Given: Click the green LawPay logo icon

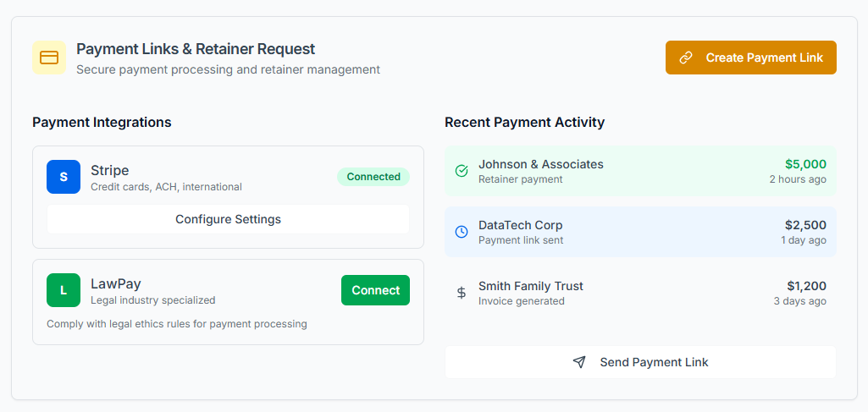Looking at the screenshot, I should (x=64, y=290).
